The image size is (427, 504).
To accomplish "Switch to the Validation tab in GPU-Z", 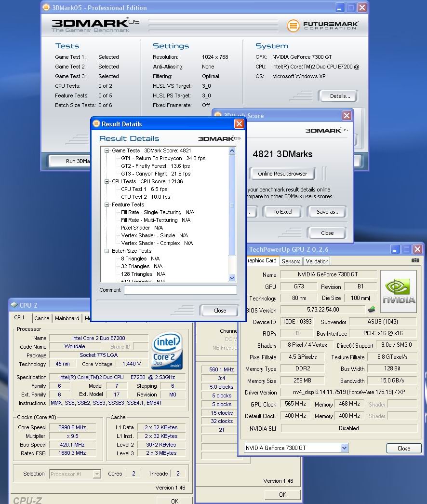I will click(x=317, y=261).
